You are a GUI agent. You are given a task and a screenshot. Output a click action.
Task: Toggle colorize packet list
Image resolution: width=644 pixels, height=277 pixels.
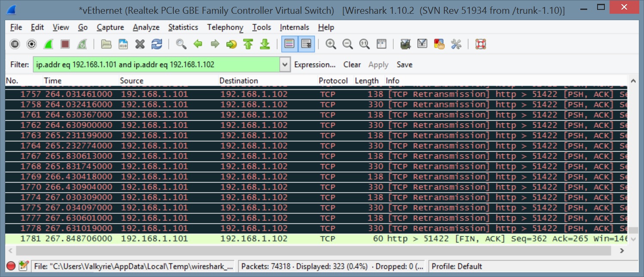click(x=290, y=44)
